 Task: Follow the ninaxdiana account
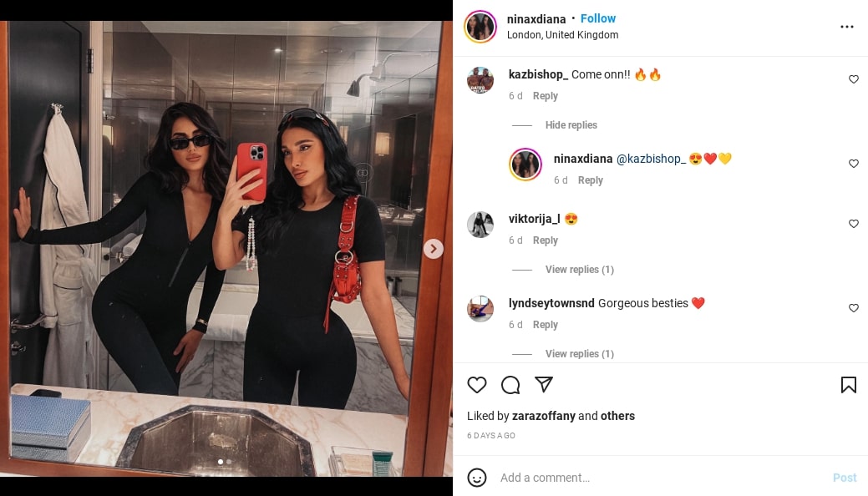(x=598, y=19)
